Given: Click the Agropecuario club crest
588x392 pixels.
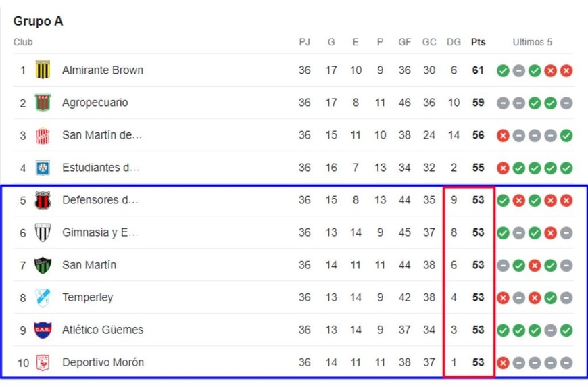Looking at the screenshot, I should [x=43, y=103].
